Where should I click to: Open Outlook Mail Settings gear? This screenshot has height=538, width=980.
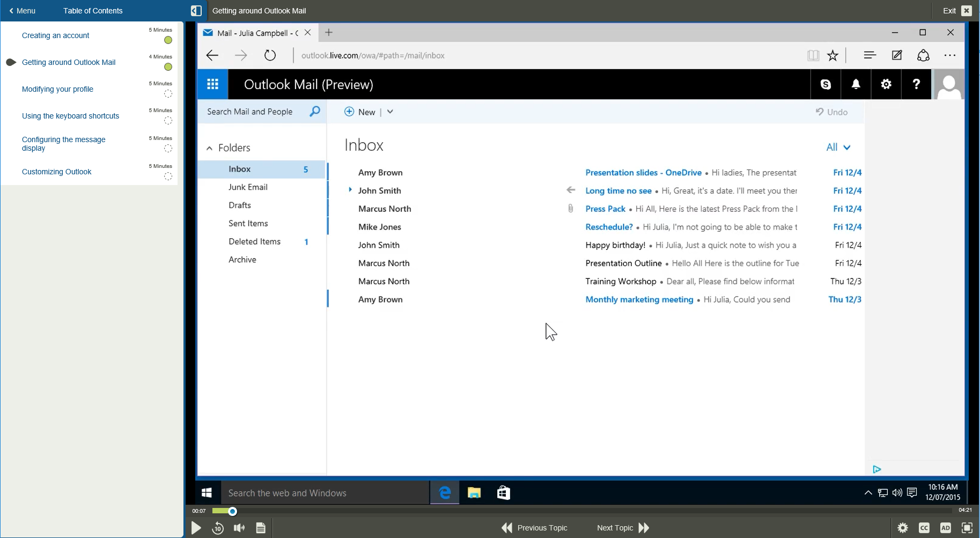[x=886, y=84]
